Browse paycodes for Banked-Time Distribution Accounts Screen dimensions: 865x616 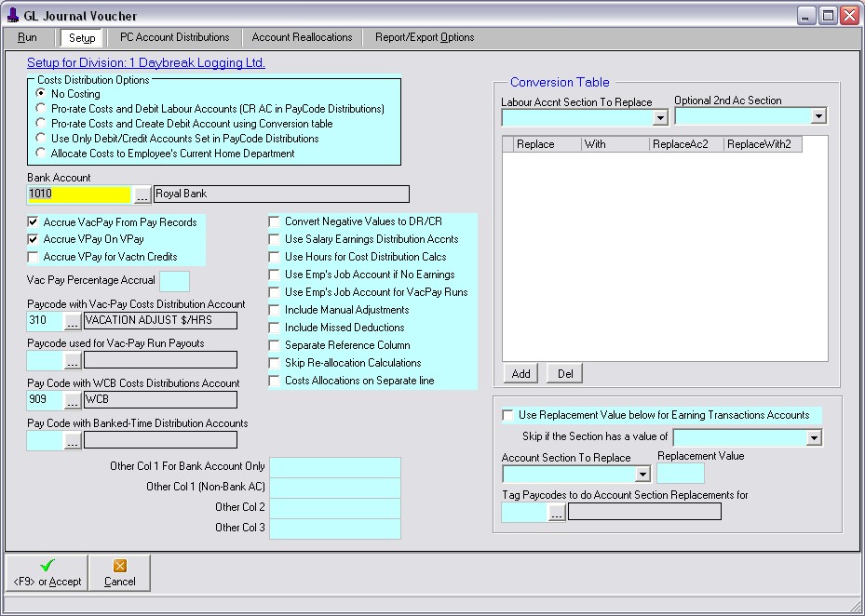pos(73,441)
